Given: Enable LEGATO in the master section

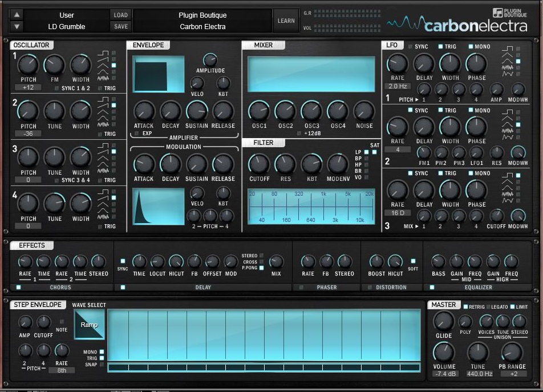Looking at the screenshot, I should 488,307.
